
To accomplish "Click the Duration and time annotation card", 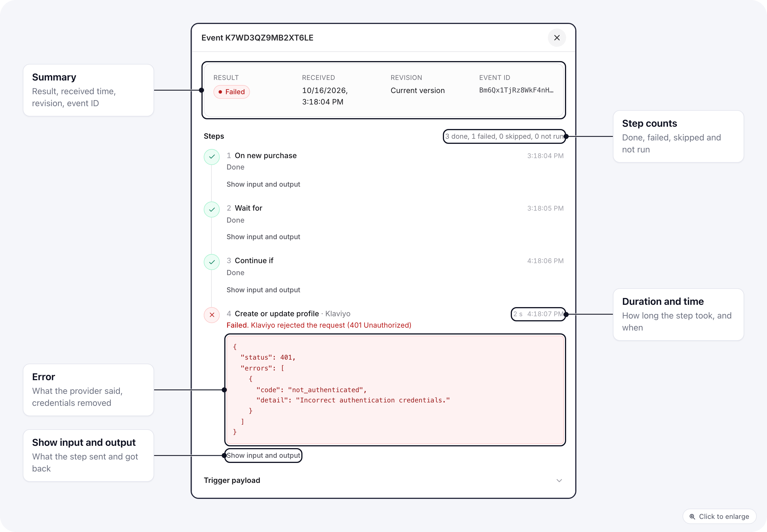I will [x=678, y=314].
